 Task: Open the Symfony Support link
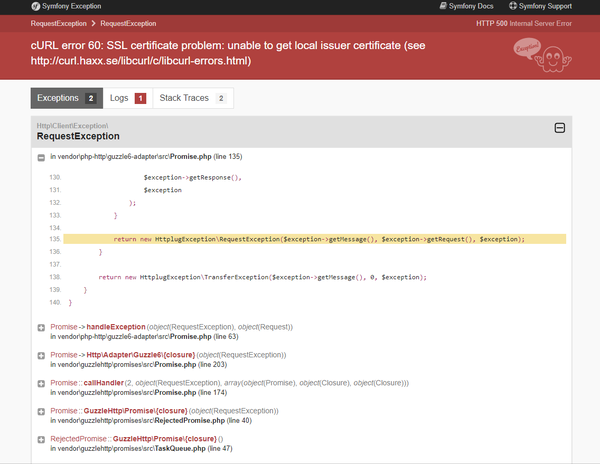click(540, 6)
